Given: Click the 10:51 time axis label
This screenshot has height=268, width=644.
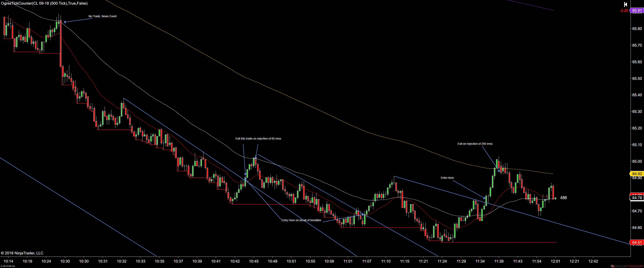Looking at the screenshot, I should 291,261.
